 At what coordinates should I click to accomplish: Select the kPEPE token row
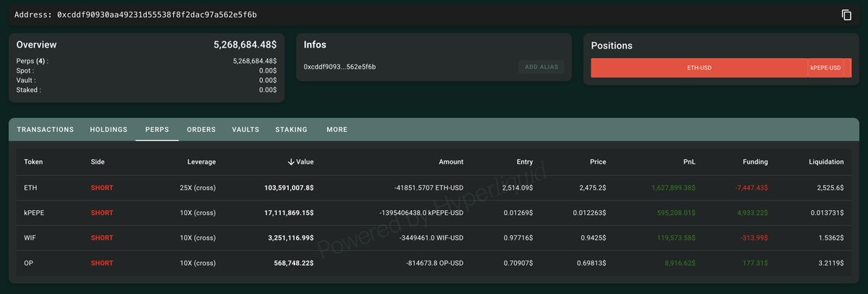point(34,213)
